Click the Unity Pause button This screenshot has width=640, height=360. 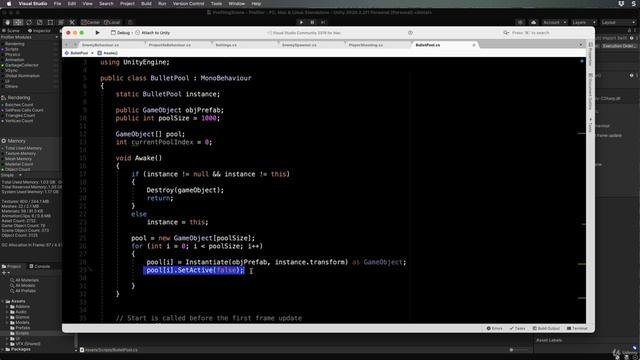click(x=312, y=22)
